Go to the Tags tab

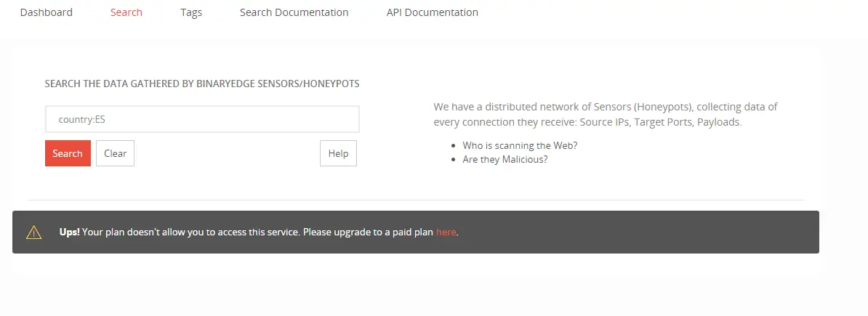pos(191,12)
